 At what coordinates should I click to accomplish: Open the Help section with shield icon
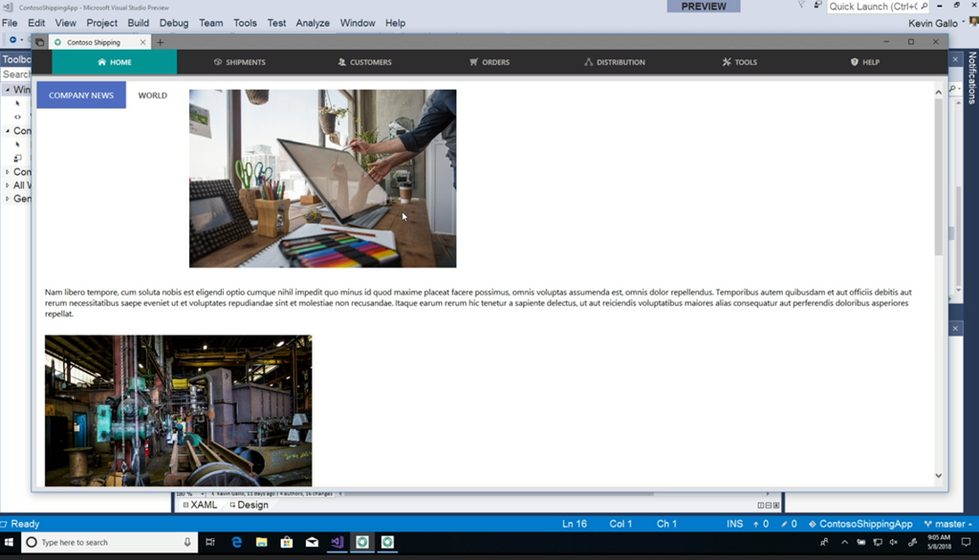tap(865, 62)
